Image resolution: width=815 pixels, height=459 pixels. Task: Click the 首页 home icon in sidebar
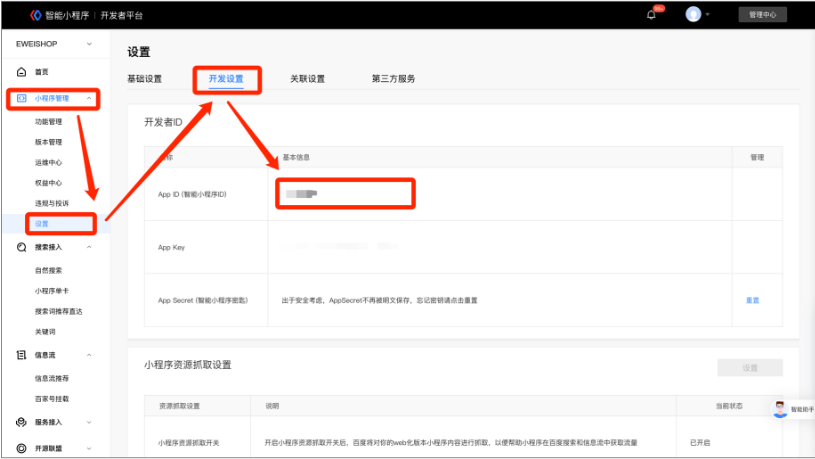tap(21, 72)
